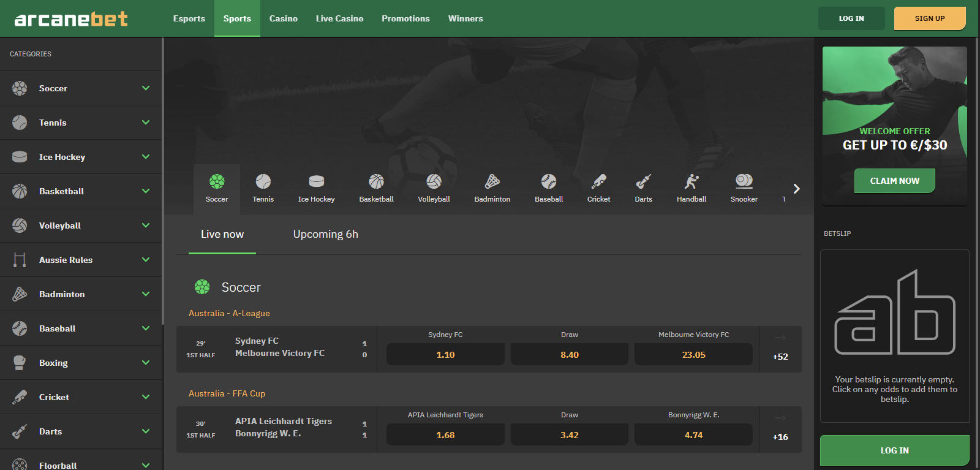Open +52 more markets for Sydney match
Viewport: 980px width, 470px height.
point(780,349)
